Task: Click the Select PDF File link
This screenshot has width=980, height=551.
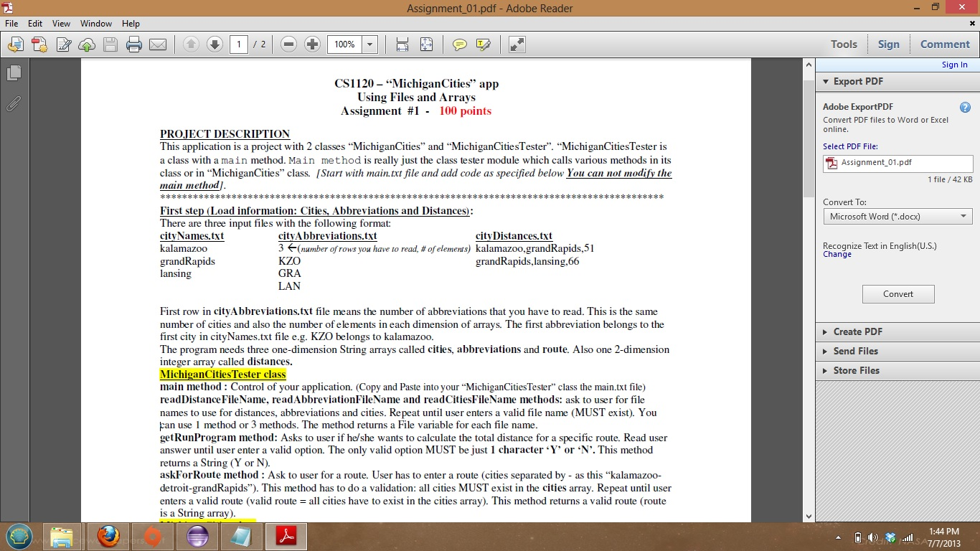Action: tap(850, 146)
